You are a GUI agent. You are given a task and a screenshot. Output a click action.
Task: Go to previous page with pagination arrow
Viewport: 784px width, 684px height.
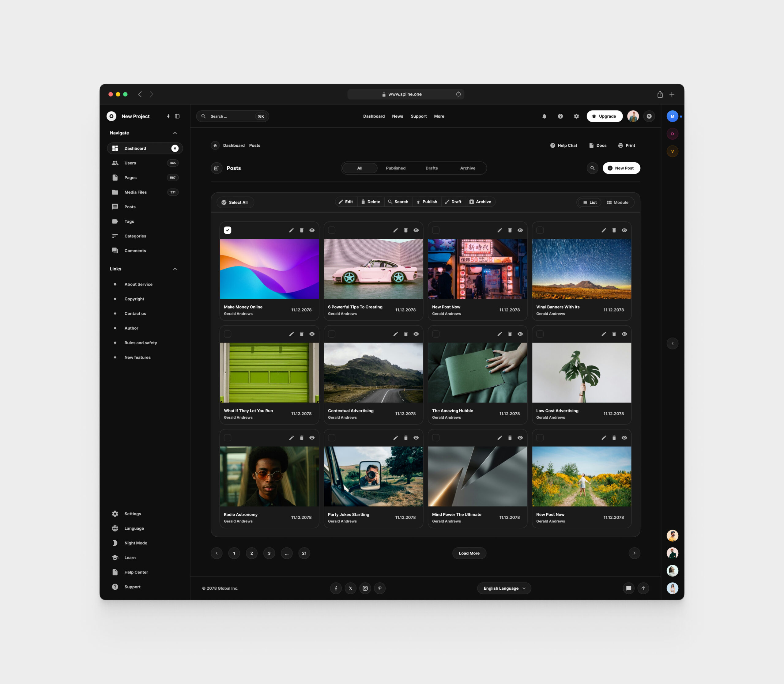[217, 553]
